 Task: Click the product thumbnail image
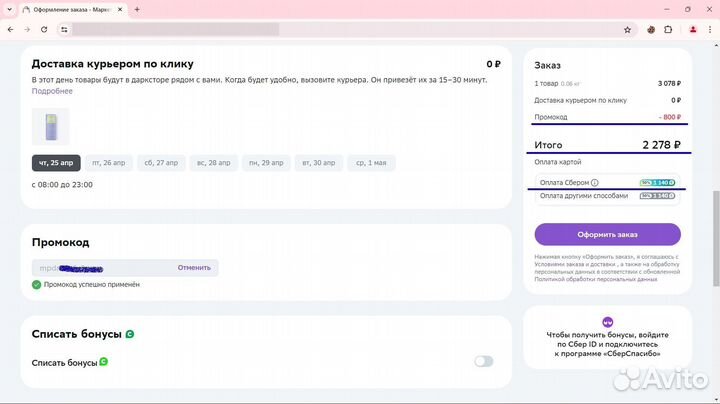click(x=50, y=127)
